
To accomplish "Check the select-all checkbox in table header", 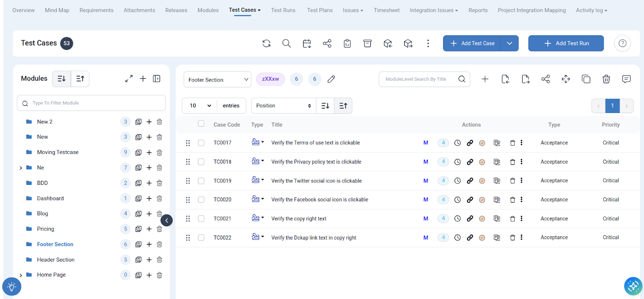I will click(x=201, y=124).
